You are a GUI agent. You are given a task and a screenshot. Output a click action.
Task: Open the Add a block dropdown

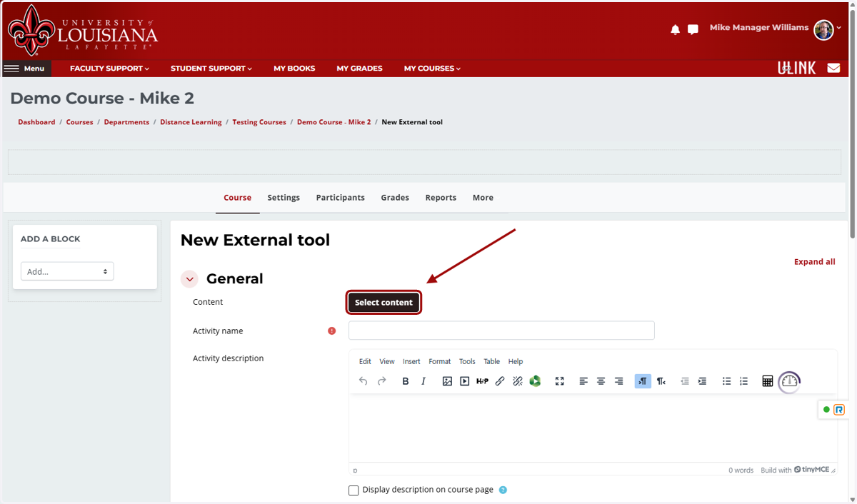click(x=67, y=271)
